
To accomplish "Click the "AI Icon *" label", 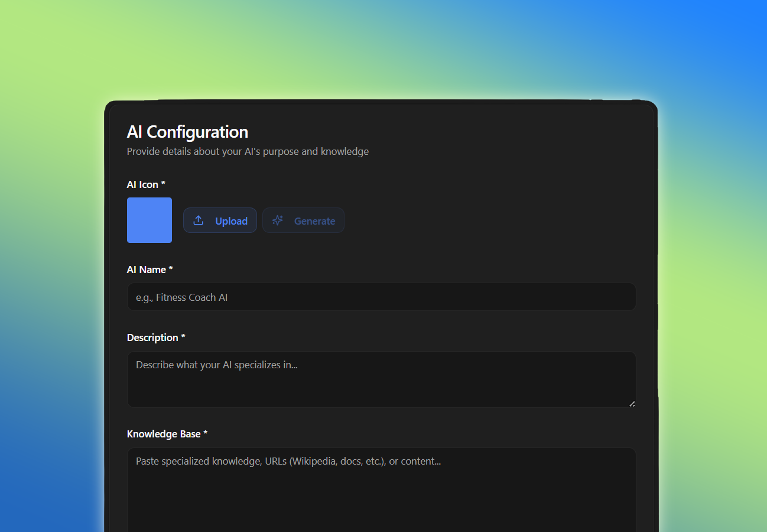I will point(147,184).
